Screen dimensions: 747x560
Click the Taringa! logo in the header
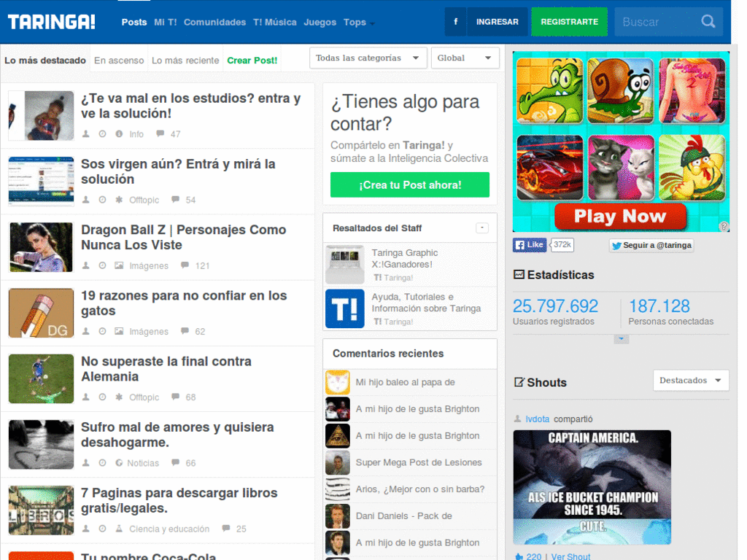52,22
